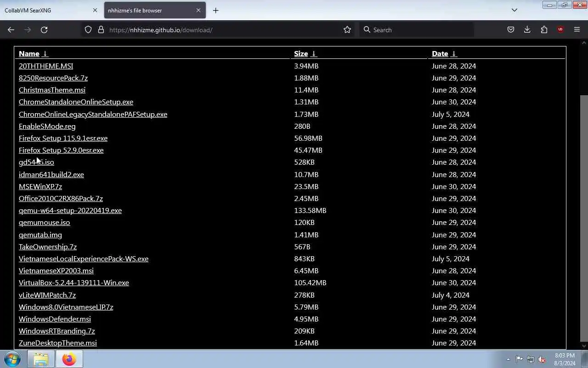The image size is (588, 368).
Task: Download Windows8.0VietnameseLIP.7z
Action: [x=66, y=307]
